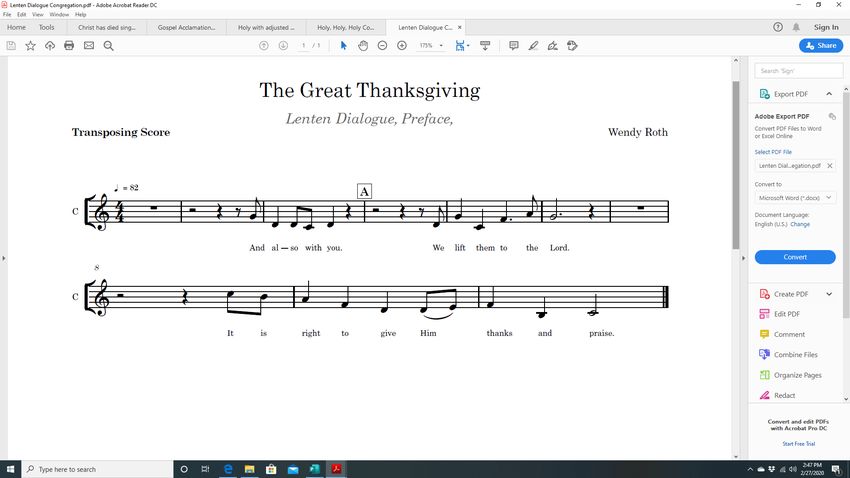Add a comment sticky note
This screenshot has height=478, width=850.
513,46
